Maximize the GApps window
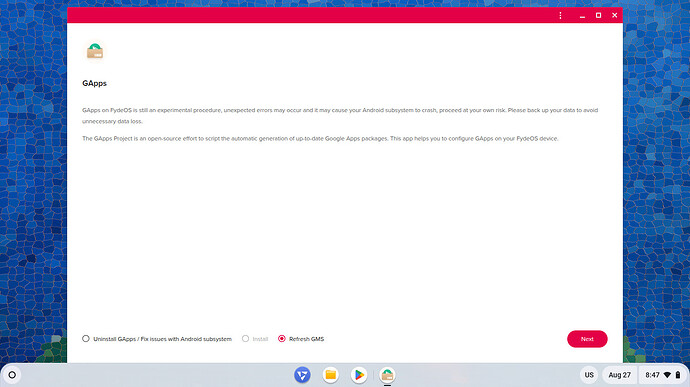 tap(598, 15)
